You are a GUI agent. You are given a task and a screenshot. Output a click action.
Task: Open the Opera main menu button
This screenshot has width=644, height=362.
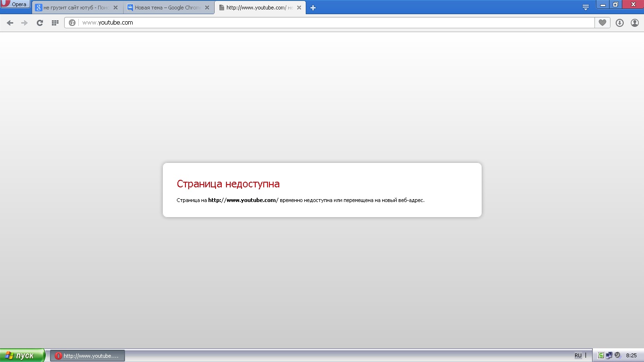click(15, 4)
